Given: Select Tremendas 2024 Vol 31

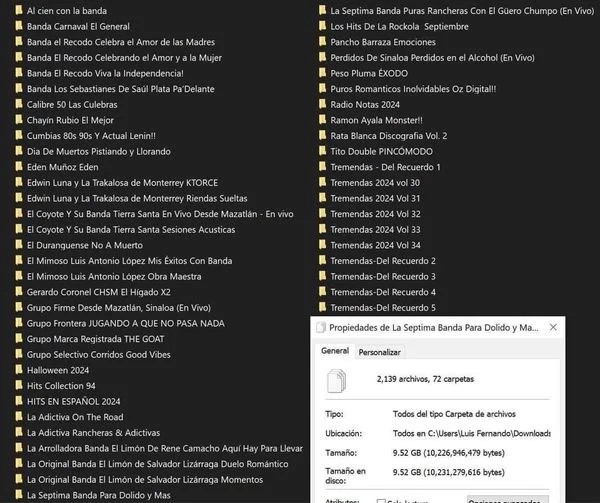Looking at the screenshot, I should pos(375,199).
